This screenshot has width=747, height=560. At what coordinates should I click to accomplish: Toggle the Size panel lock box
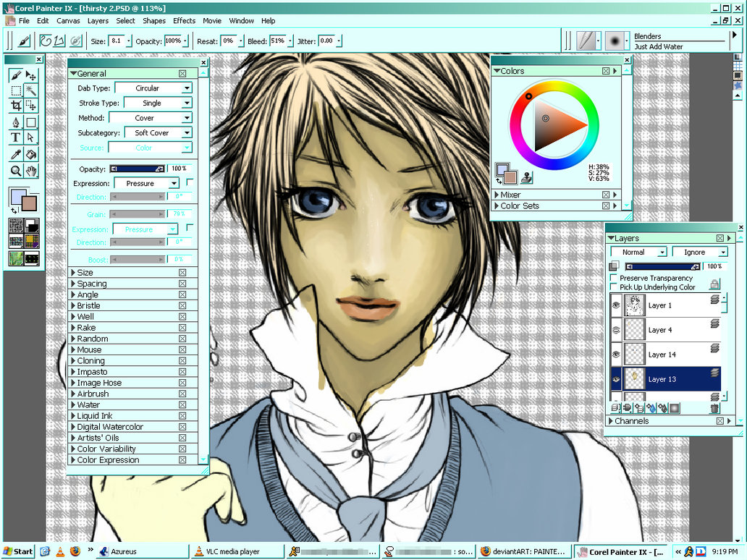[x=182, y=272]
